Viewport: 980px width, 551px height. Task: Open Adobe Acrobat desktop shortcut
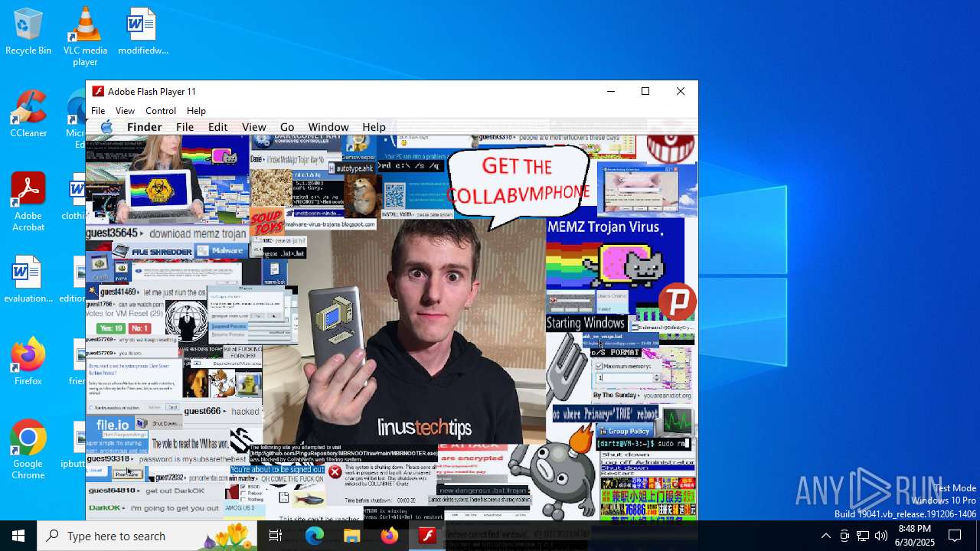click(28, 202)
